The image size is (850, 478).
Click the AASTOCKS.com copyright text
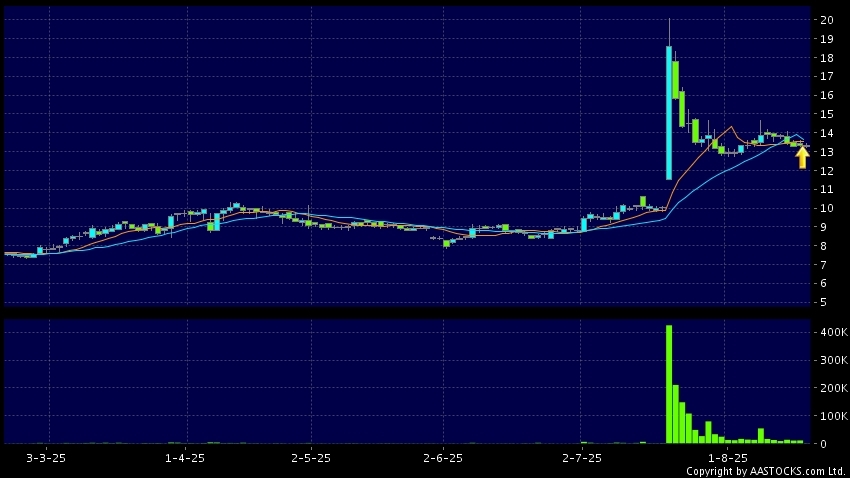click(x=766, y=471)
